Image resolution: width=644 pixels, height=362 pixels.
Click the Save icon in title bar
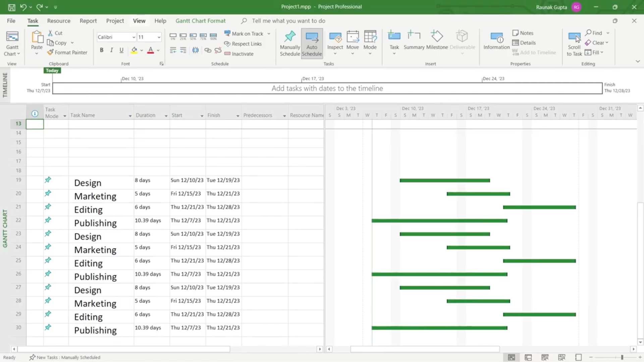pyautogui.click(x=11, y=7)
